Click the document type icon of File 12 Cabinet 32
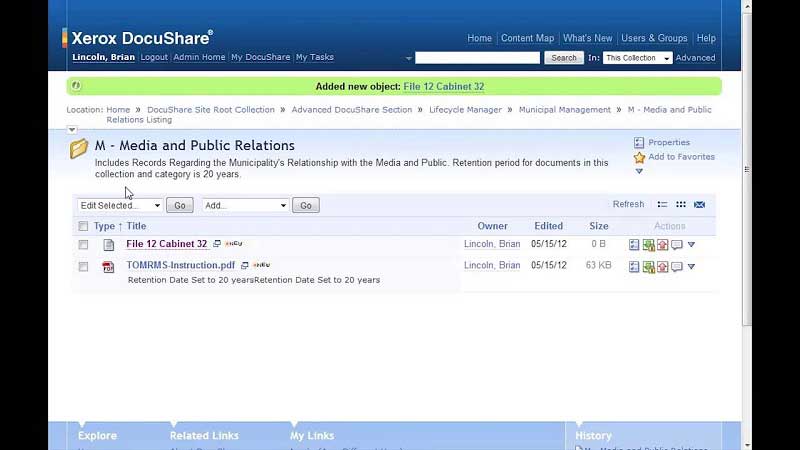 tap(108, 245)
